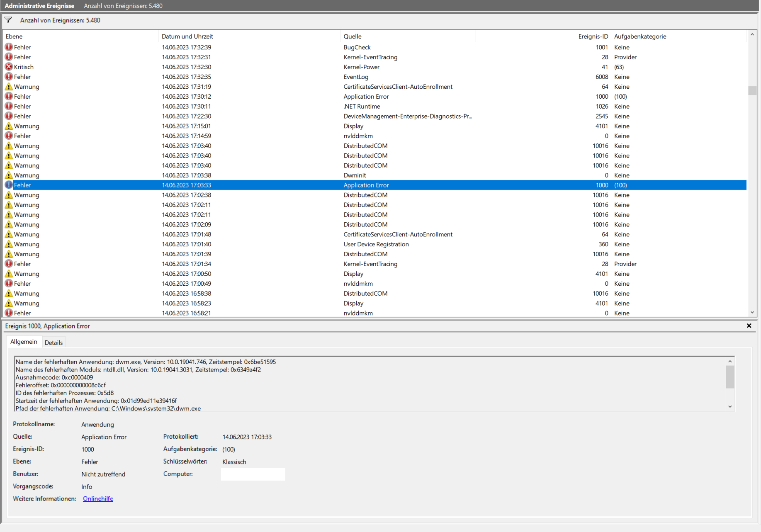
Task: Select the BugCheck source cell
Action: 357,47
